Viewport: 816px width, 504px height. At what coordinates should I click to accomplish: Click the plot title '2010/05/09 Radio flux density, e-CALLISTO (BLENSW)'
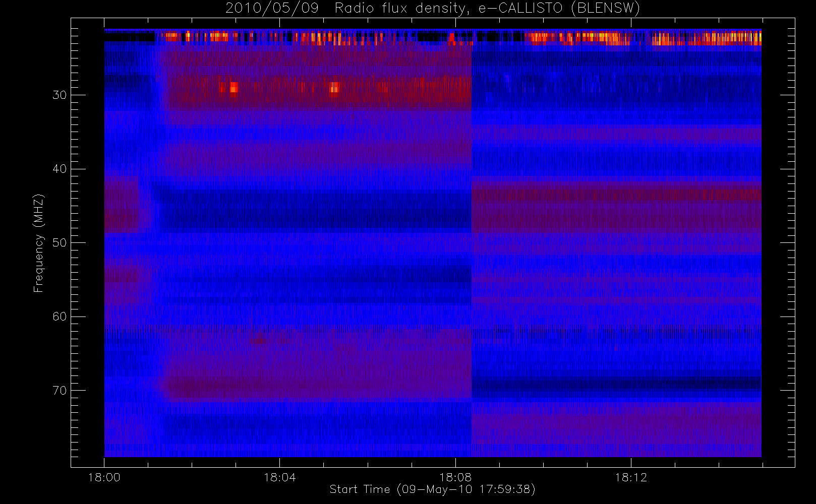(x=432, y=9)
